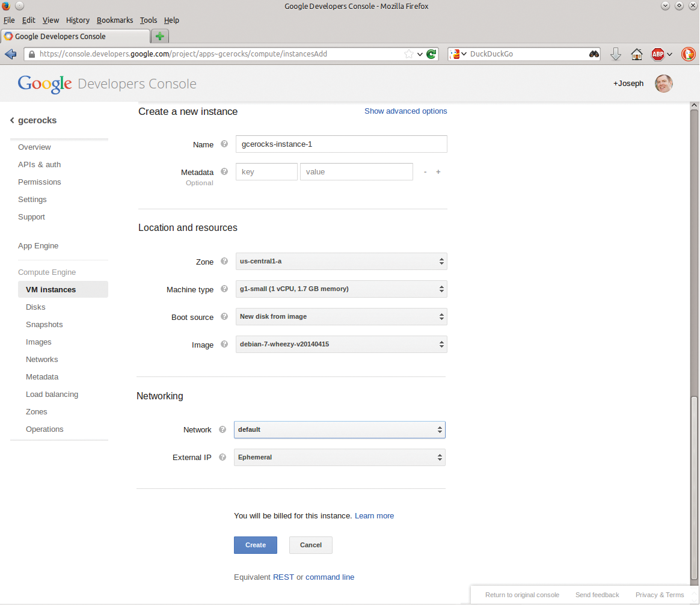Screen dimensions: 700x605
Task: Open the Edit menu
Action: (29, 20)
